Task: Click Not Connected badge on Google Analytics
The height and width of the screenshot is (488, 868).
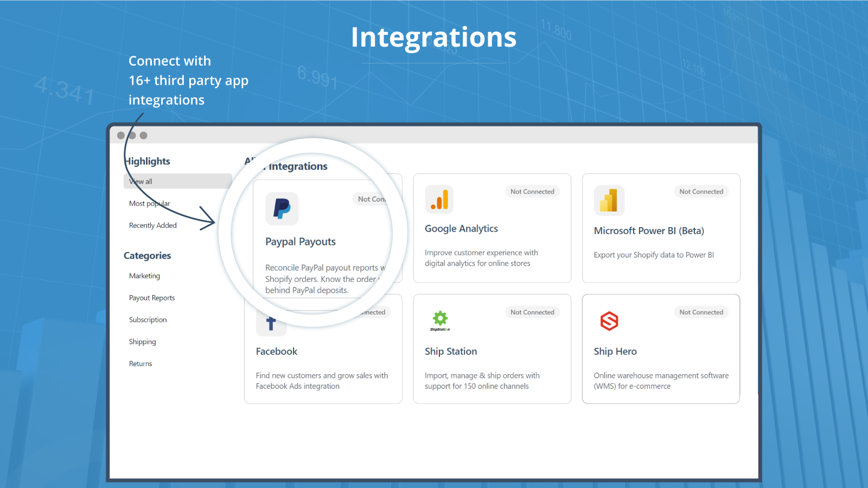Action: (532, 191)
